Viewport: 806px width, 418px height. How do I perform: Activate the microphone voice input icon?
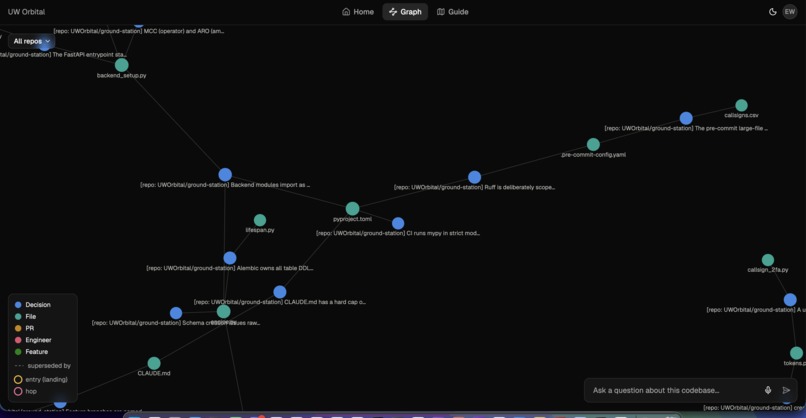point(768,390)
